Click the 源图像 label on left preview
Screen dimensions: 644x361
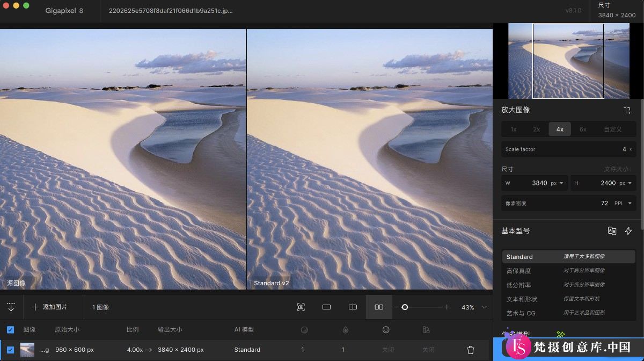pyautogui.click(x=16, y=283)
